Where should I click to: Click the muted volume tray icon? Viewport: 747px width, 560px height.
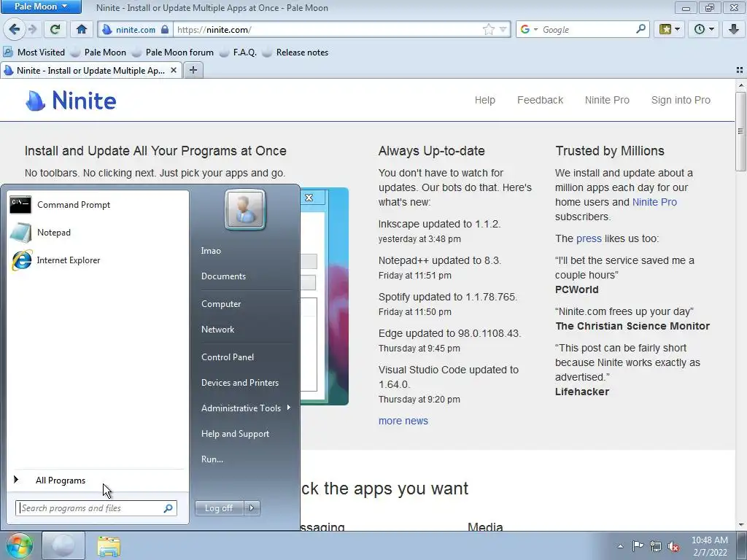(673, 546)
